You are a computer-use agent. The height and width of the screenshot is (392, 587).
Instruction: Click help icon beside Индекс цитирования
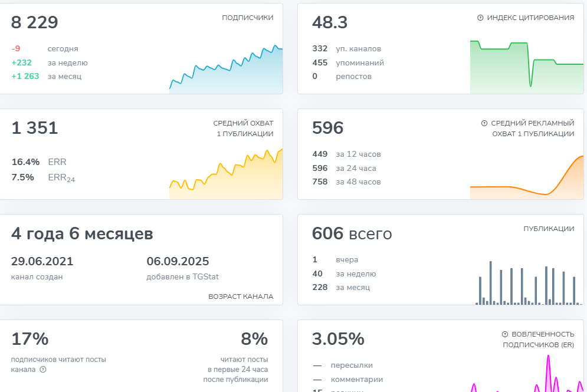click(480, 18)
